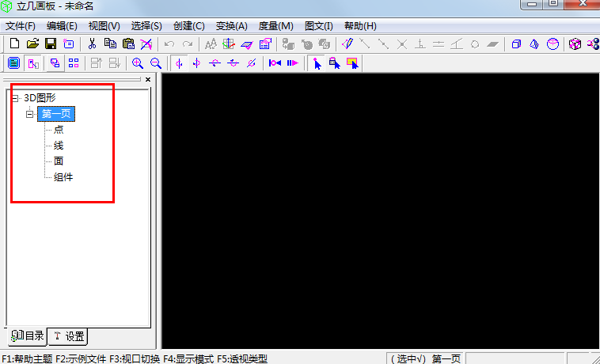This screenshot has height=364, width=600.
Task: Select 面 in the tree
Action: [x=59, y=161]
